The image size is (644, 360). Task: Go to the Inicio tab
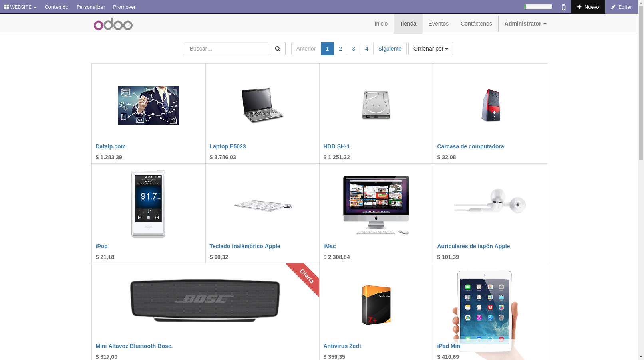pos(381,24)
